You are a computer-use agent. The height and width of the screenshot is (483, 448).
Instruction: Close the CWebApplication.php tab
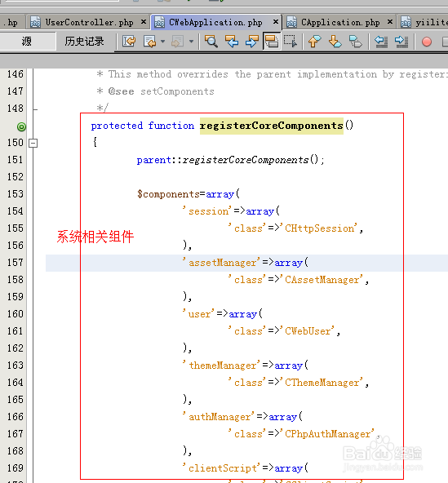(x=276, y=22)
